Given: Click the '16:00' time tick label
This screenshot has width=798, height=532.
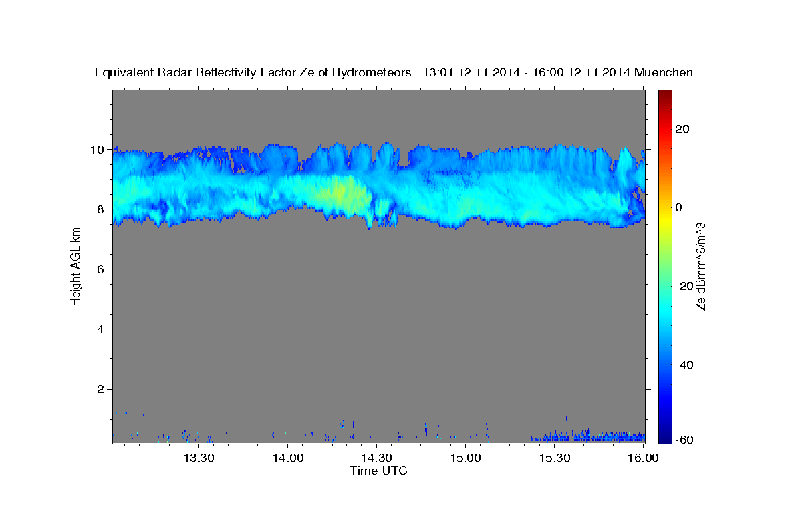Looking at the screenshot, I should 642,458.
